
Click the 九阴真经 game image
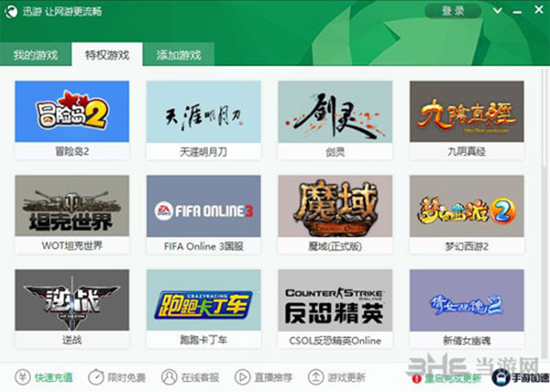pos(467,112)
